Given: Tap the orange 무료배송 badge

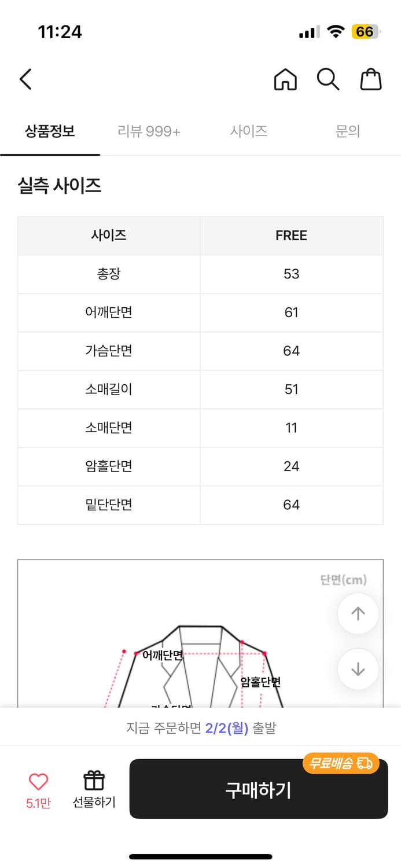Looking at the screenshot, I should pos(340,763).
